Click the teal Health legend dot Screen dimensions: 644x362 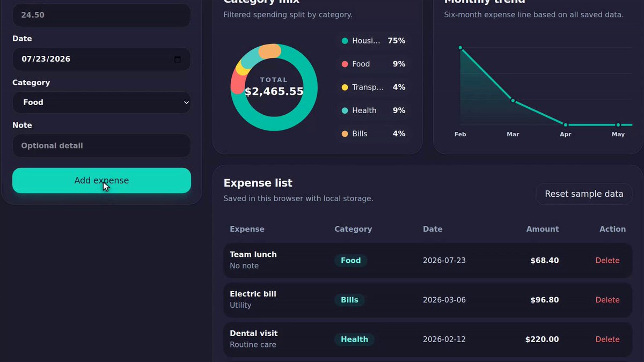345,110
